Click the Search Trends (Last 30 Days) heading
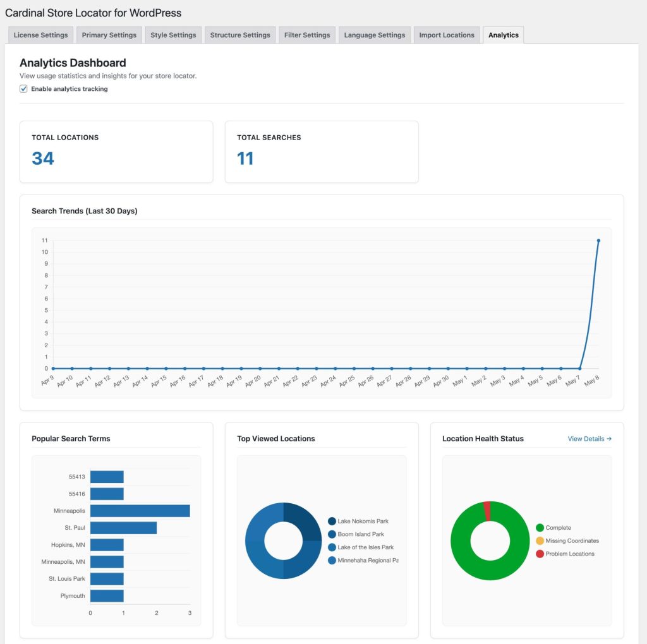The height and width of the screenshot is (644, 647). [x=85, y=211]
